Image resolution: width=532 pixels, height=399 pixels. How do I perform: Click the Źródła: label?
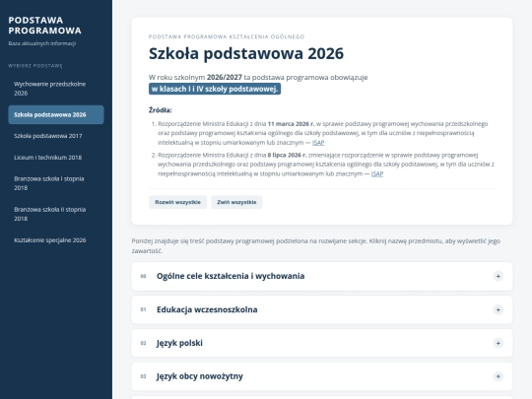[161, 110]
